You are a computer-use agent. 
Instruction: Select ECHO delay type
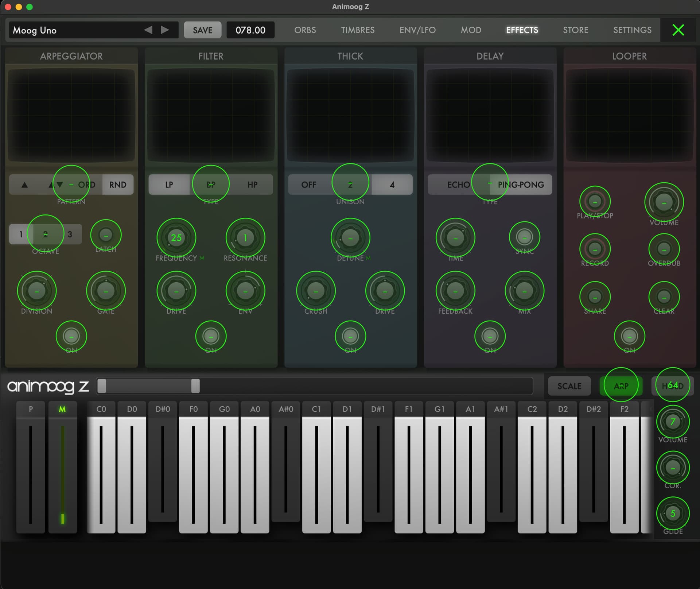click(458, 185)
